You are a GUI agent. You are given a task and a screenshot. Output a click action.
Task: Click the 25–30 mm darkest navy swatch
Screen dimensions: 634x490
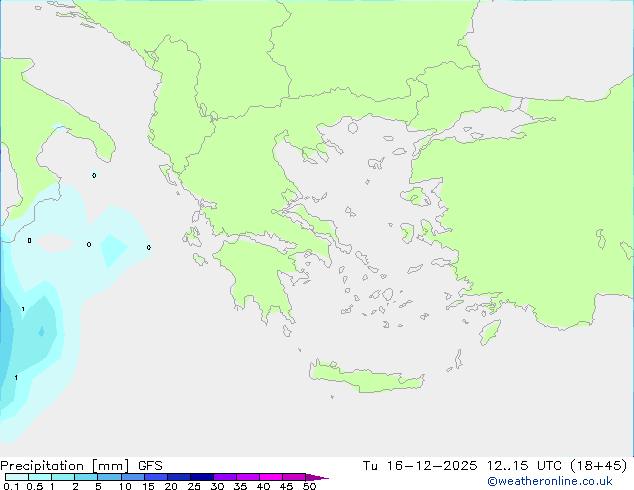coord(202,477)
